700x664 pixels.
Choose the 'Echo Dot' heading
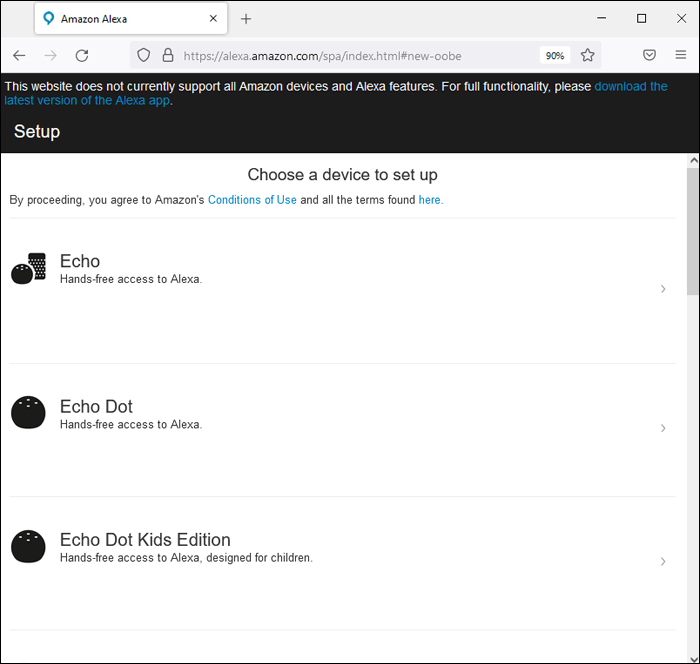pos(96,407)
